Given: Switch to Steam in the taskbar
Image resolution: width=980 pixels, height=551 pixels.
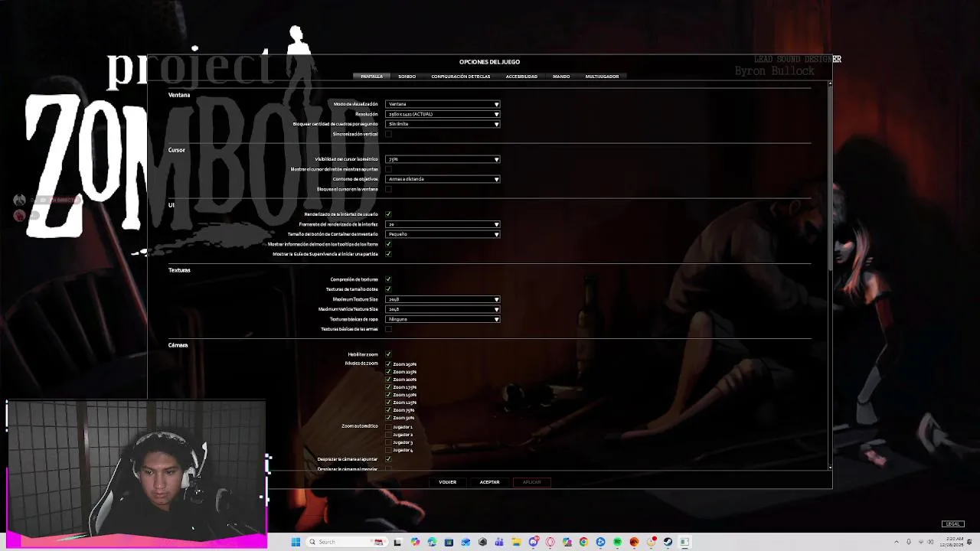Looking at the screenshot, I should (x=668, y=542).
